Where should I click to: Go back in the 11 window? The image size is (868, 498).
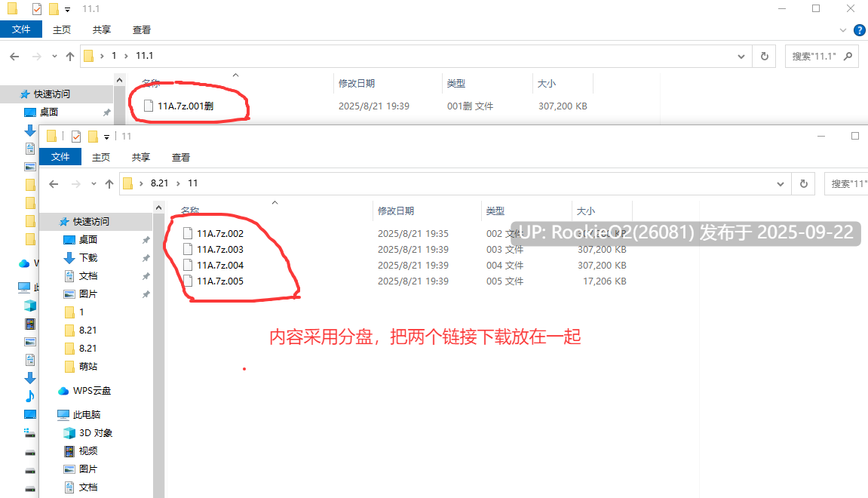click(54, 183)
